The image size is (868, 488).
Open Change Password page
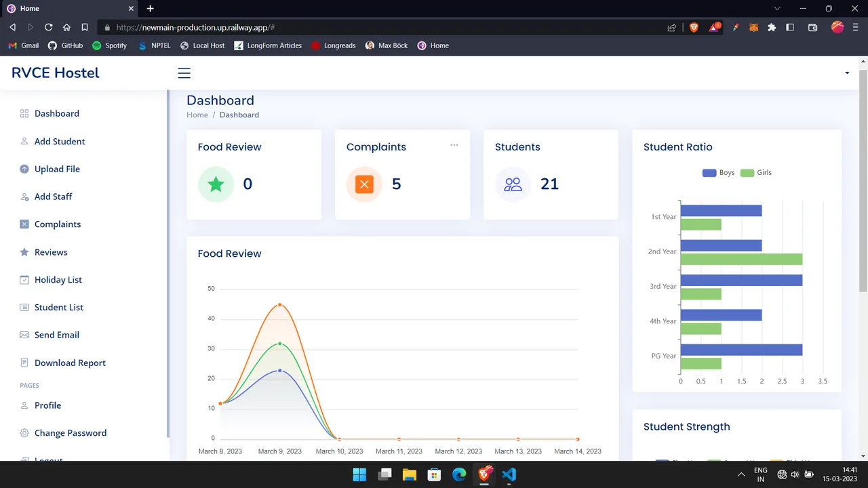tap(71, 433)
